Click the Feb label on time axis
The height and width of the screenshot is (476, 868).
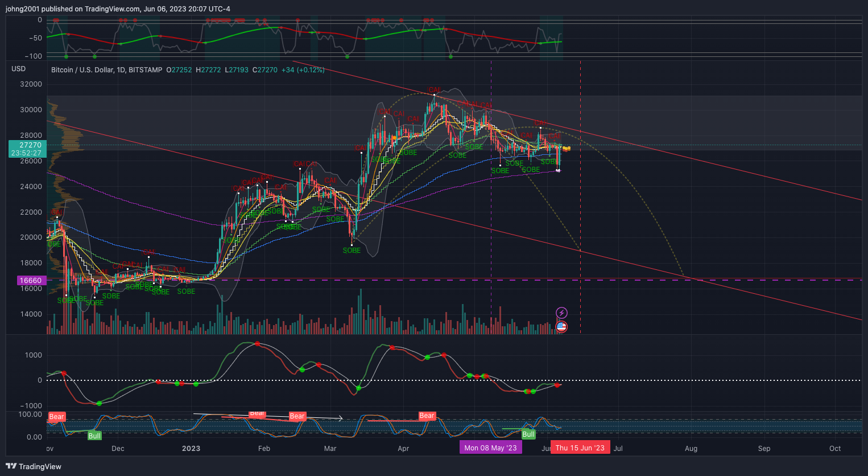click(x=264, y=449)
